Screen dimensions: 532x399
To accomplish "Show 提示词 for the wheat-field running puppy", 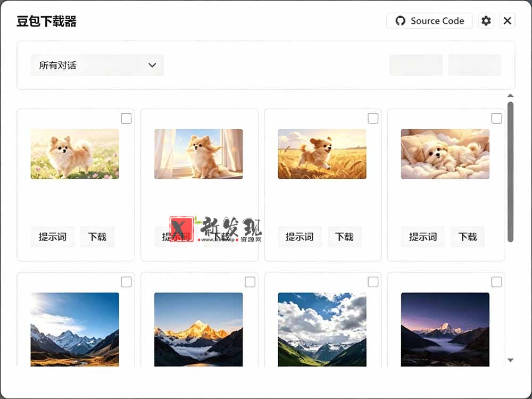I will [300, 237].
